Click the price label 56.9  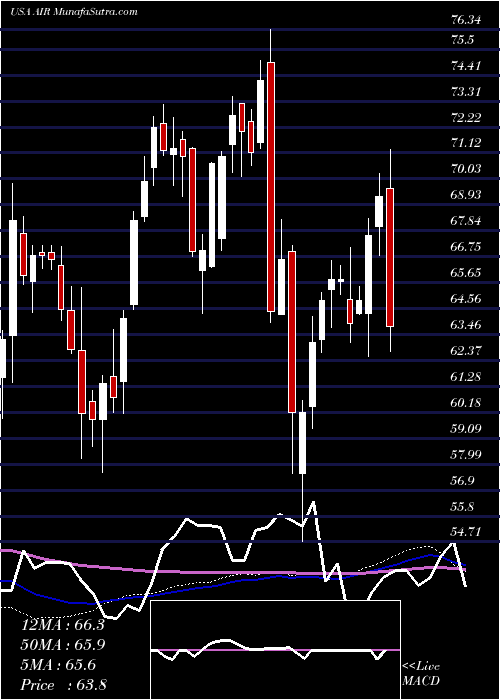(x=464, y=480)
